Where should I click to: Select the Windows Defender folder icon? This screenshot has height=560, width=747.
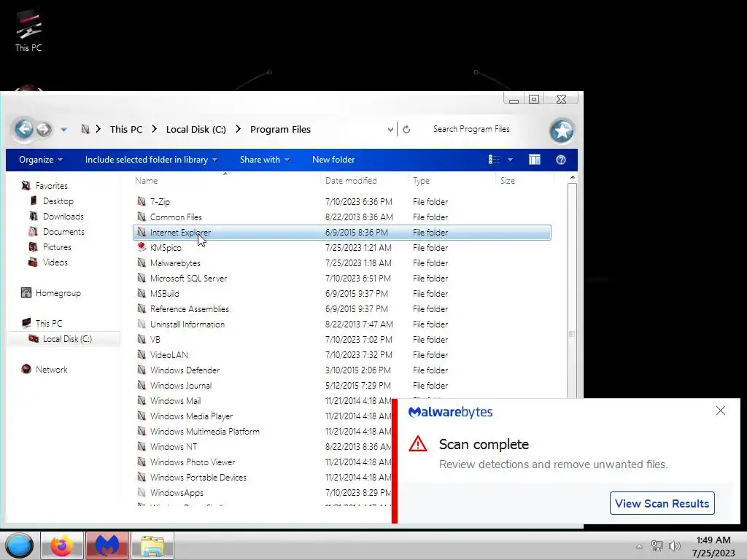(142, 370)
